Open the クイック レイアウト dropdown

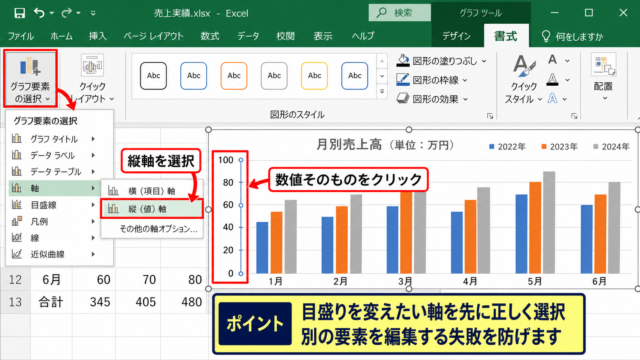click(92, 79)
